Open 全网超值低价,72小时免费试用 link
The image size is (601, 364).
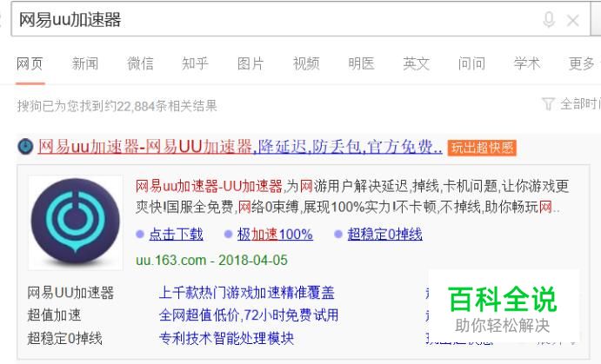[249, 315]
